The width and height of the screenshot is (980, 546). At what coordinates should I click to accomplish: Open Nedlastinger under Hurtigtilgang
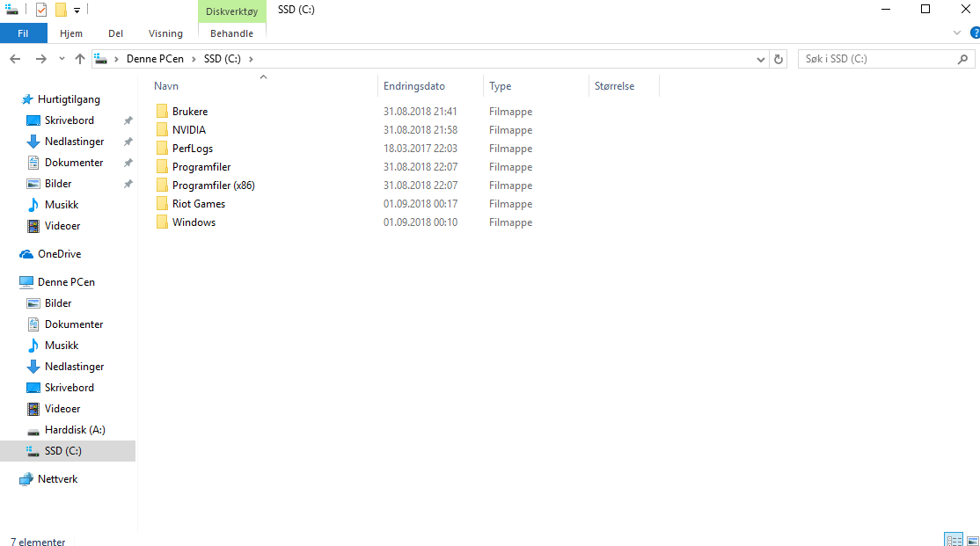coord(74,142)
